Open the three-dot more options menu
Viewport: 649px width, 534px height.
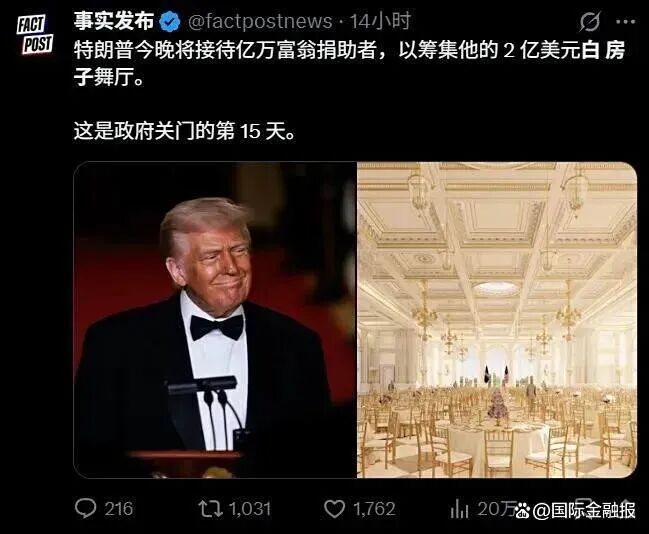click(x=625, y=22)
